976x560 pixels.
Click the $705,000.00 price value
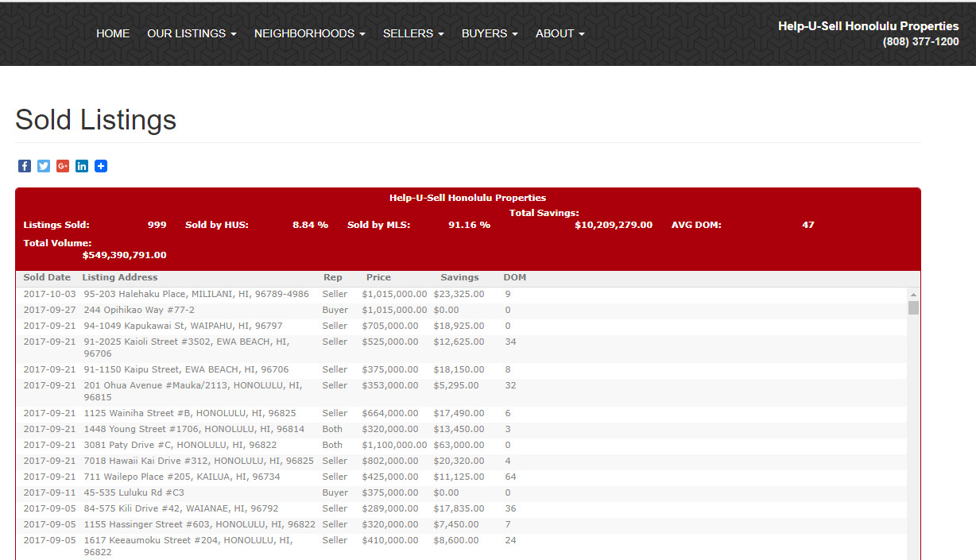[x=389, y=326]
